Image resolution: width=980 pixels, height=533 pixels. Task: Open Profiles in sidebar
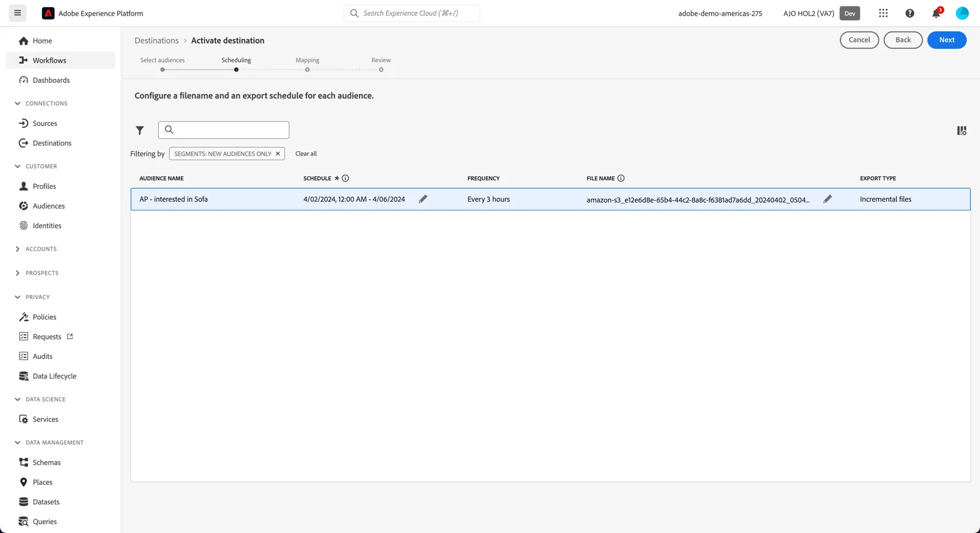pyautogui.click(x=60, y=186)
